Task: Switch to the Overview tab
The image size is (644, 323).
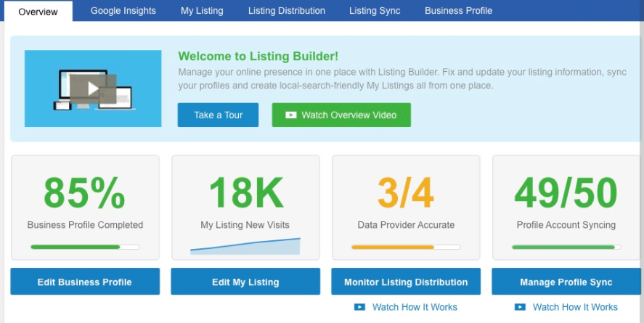Action: 38,11
